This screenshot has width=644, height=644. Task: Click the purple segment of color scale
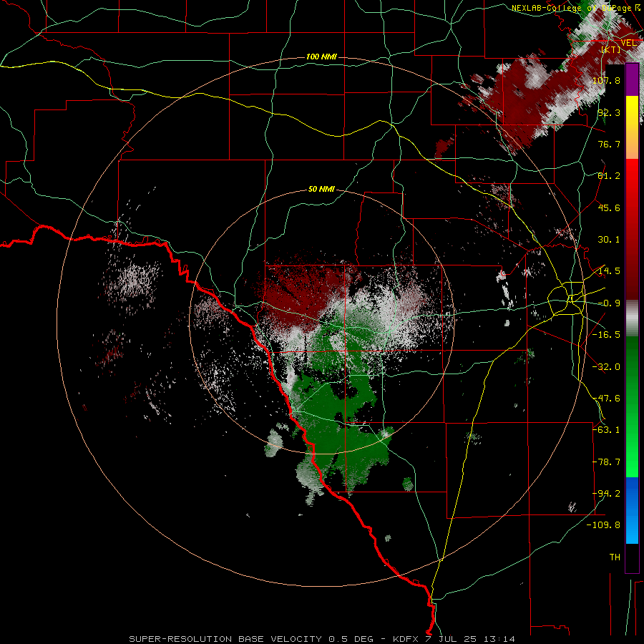click(632, 80)
